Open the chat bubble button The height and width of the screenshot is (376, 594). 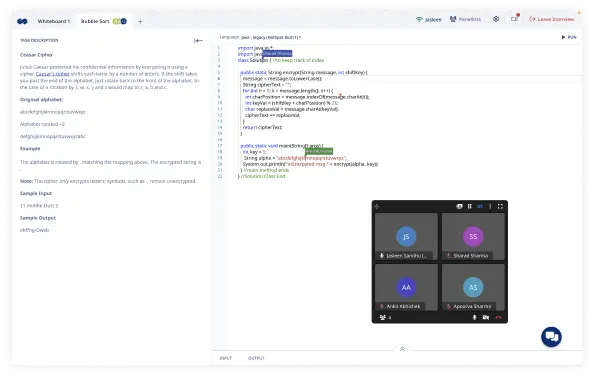551,337
